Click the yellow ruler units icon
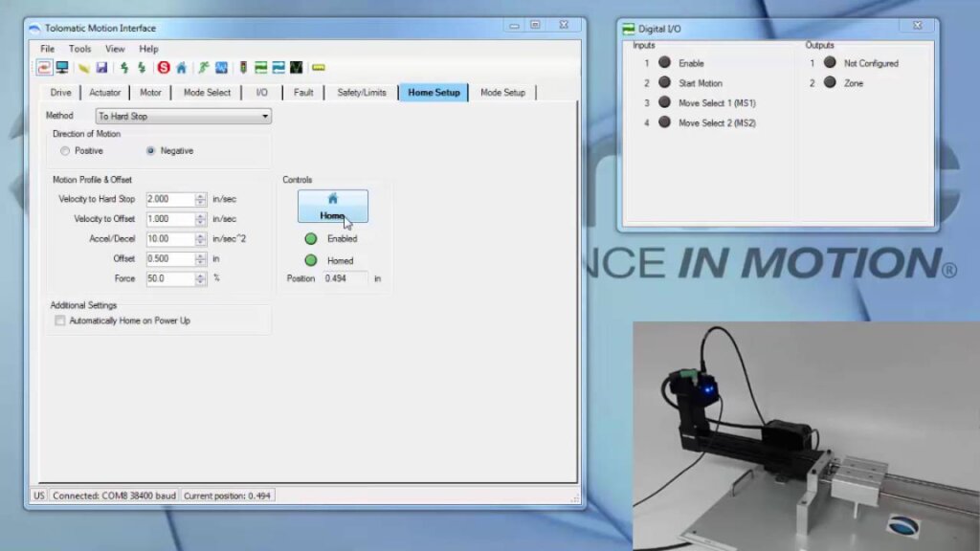The height and width of the screenshot is (551, 980). tap(319, 68)
